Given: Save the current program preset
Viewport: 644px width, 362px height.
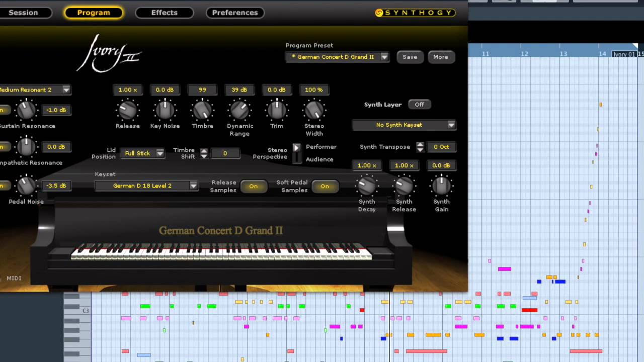Looking at the screenshot, I should coord(410,57).
